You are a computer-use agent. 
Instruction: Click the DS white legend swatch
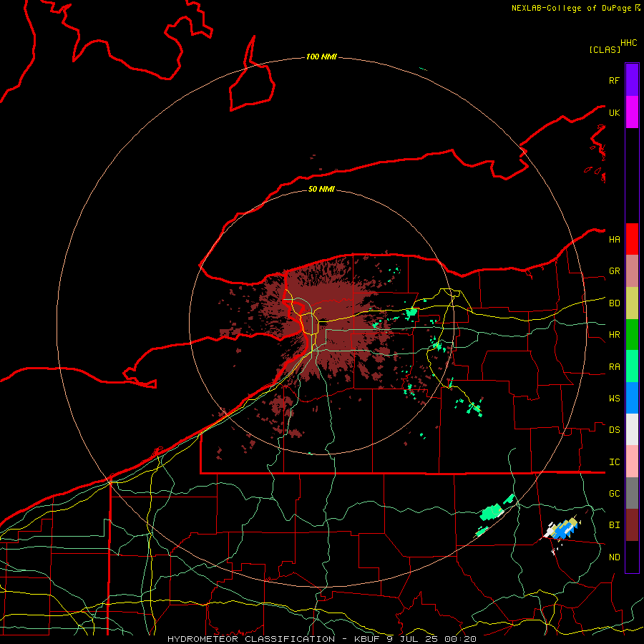[632, 429]
